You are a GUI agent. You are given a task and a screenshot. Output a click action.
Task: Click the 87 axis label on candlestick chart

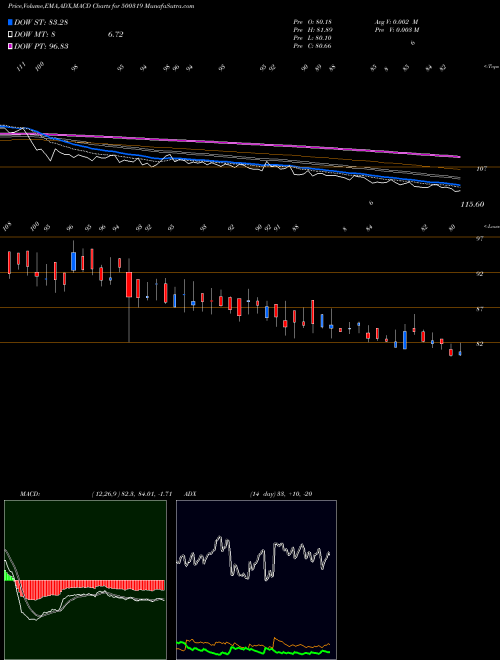pos(480,309)
